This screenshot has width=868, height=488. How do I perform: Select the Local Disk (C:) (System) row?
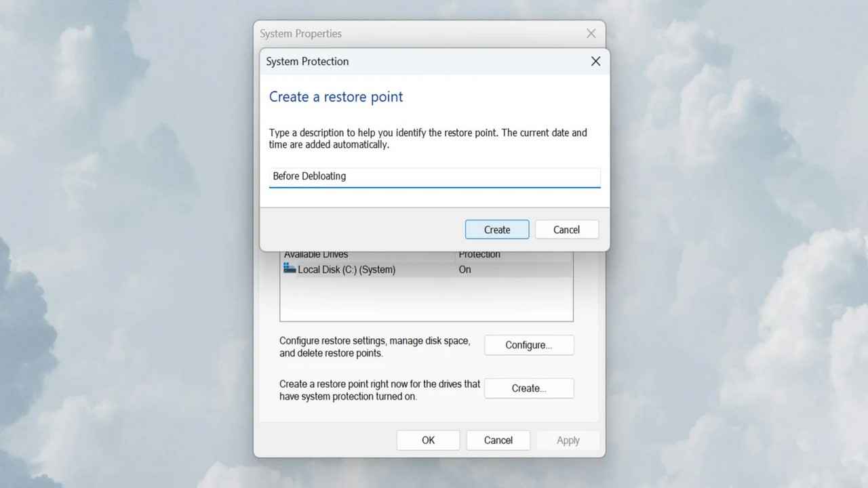coord(347,270)
